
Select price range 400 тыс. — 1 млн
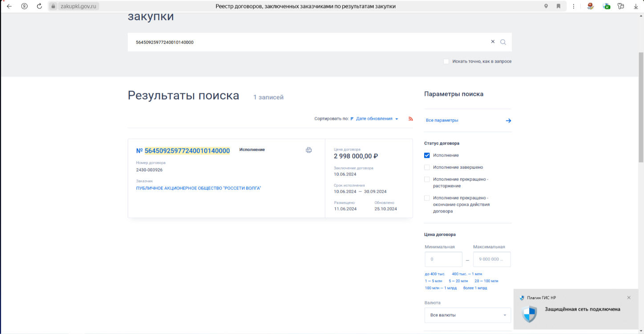tap(467, 274)
